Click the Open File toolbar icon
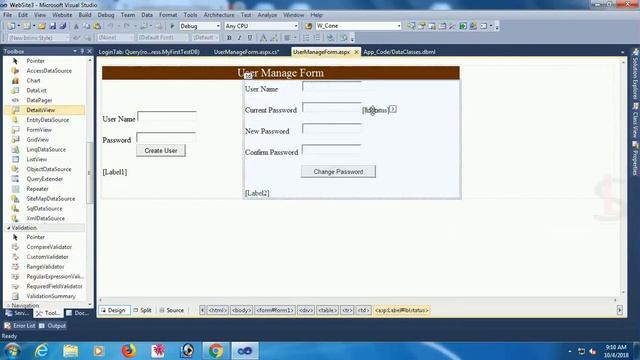Image resolution: width=640 pixels, height=360 pixels. point(42,26)
